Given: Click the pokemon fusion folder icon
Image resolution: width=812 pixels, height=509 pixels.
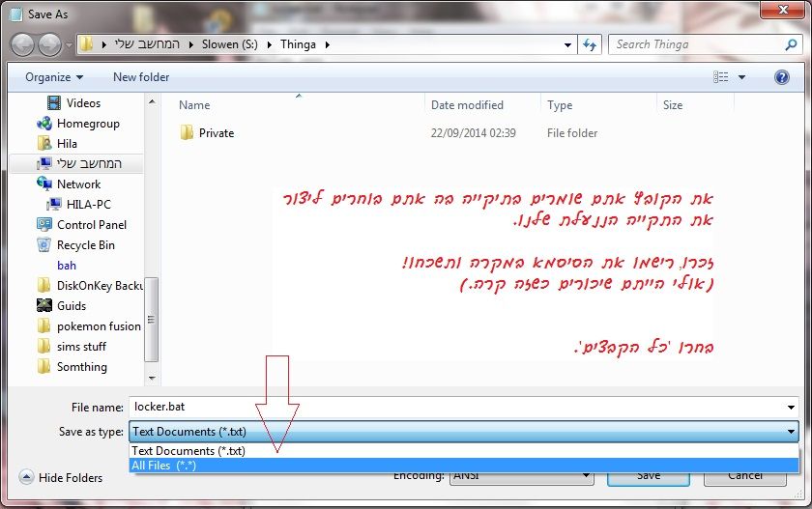Looking at the screenshot, I should coord(44,325).
